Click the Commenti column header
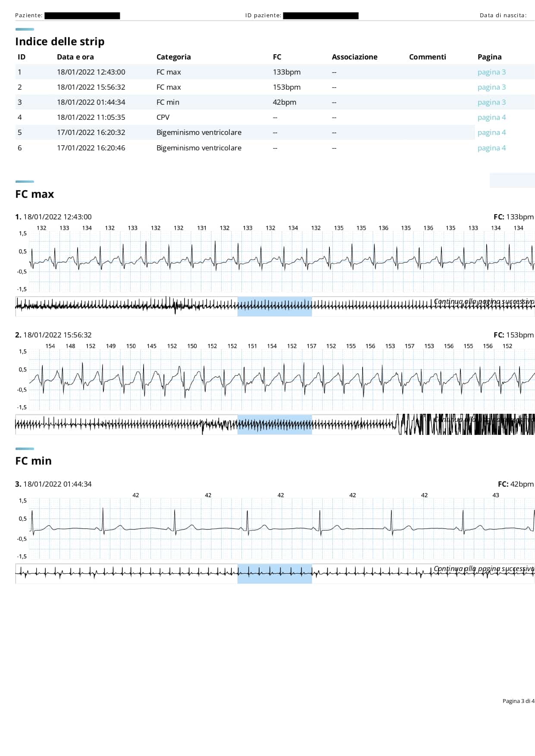This screenshot has width=535, height=756. (x=427, y=57)
